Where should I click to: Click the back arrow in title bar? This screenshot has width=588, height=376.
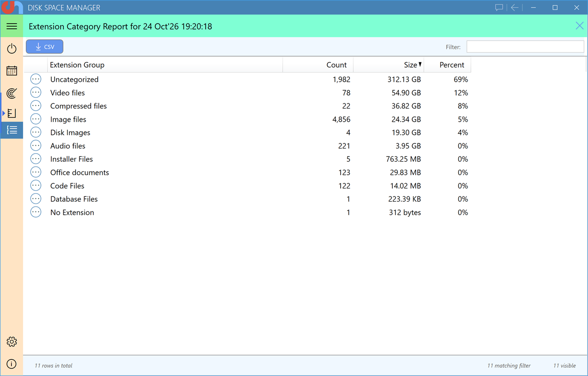(515, 8)
